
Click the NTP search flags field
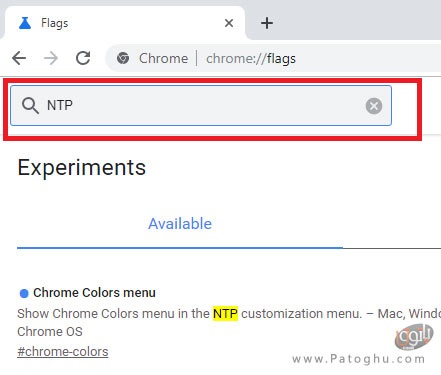click(201, 105)
